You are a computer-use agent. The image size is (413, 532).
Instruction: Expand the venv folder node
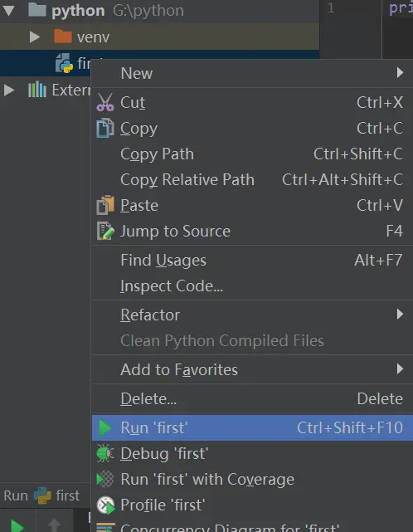tap(34, 37)
